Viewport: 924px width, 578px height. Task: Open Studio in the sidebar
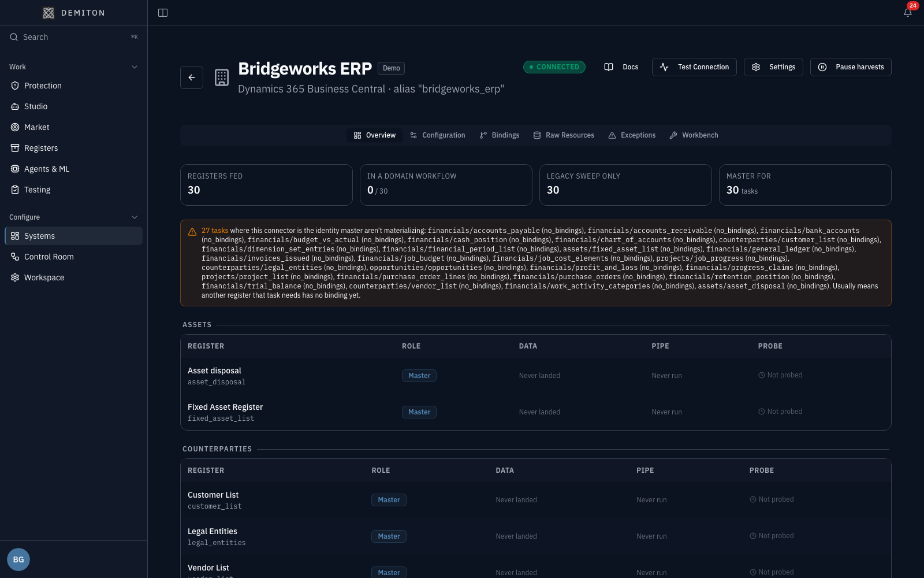click(74, 106)
